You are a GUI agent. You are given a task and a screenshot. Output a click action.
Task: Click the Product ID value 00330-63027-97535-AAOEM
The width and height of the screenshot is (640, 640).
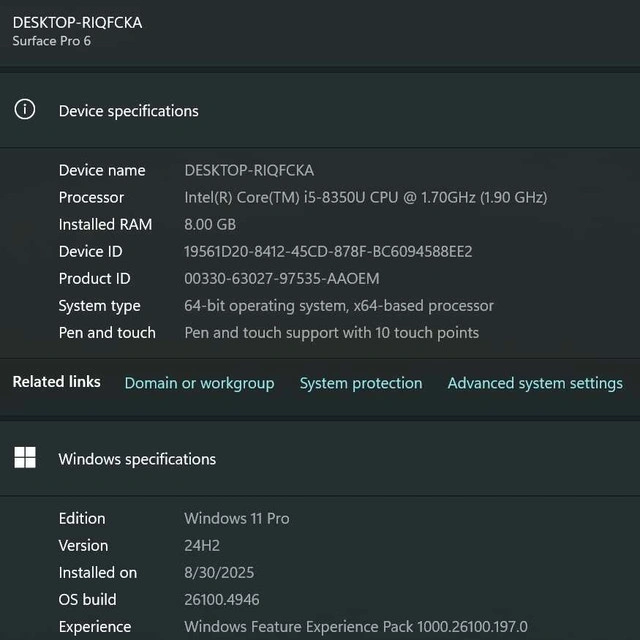pyautogui.click(x=282, y=278)
